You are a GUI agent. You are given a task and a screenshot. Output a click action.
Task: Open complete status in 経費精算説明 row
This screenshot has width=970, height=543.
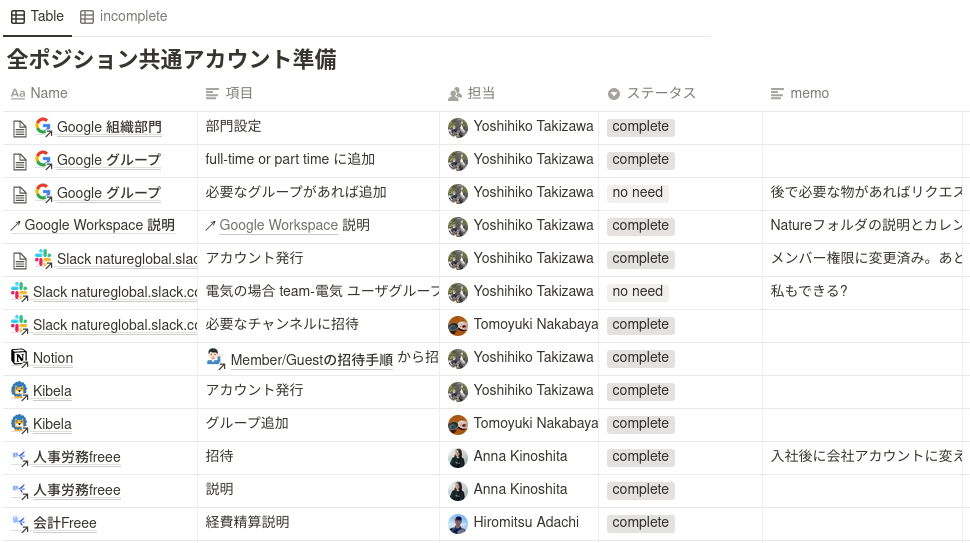point(640,523)
